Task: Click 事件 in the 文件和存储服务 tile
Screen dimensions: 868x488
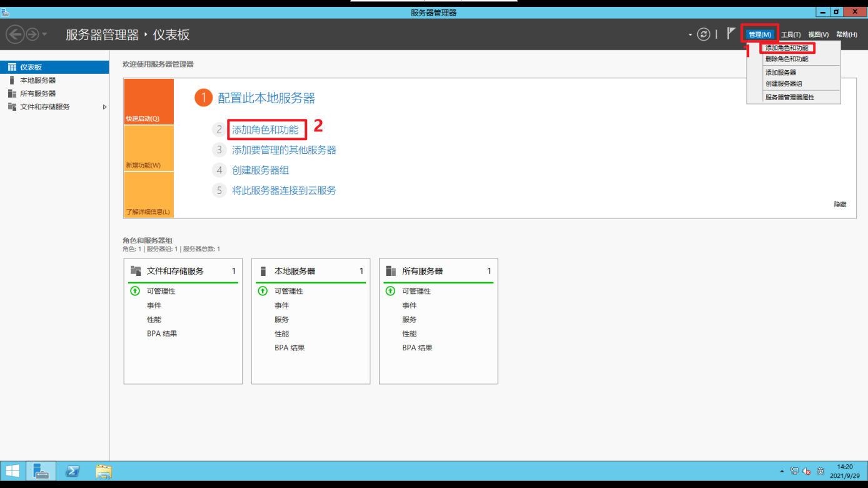Action: [154, 305]
